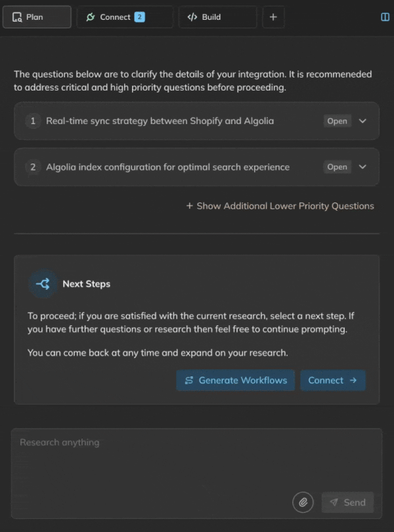The height and width of the screenshot is (532, 394).
Task: Add a new tab with plus icon
Action: pyautogui.click(x=273, y=17)
